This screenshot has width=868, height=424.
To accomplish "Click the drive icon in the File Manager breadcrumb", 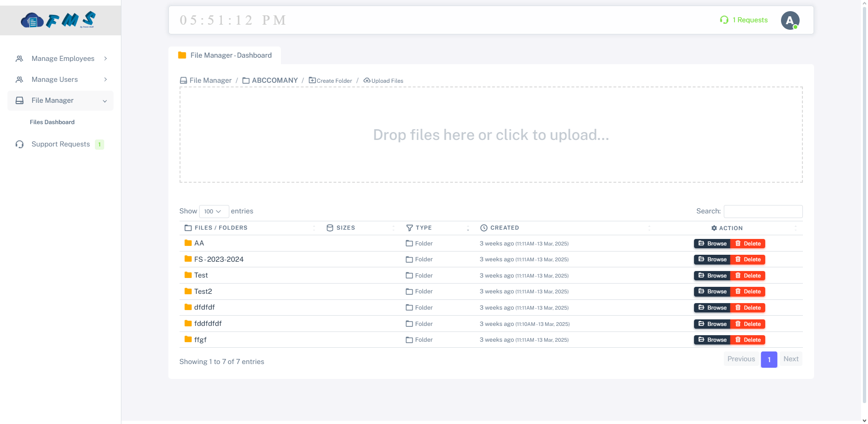I will pos(183,80).
